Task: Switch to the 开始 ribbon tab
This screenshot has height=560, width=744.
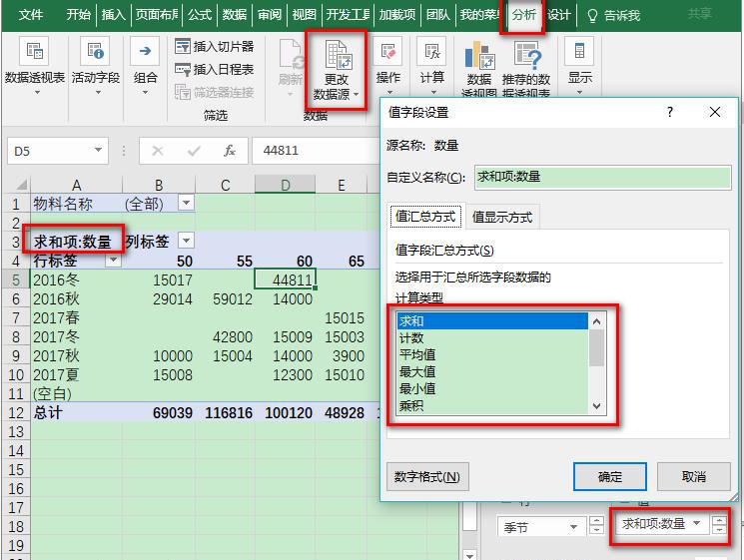Action: pyautogui.click(x=78, y=15)
